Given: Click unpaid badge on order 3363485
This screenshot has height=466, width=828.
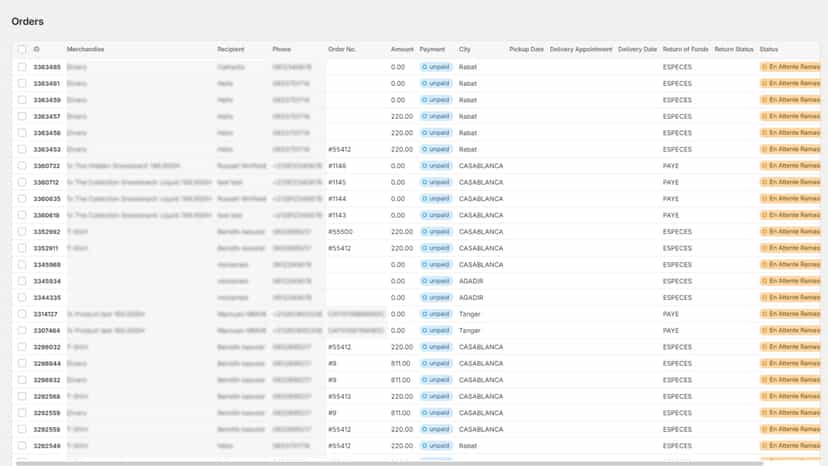Looking at the screenshot, I should [x=436, y=67].
